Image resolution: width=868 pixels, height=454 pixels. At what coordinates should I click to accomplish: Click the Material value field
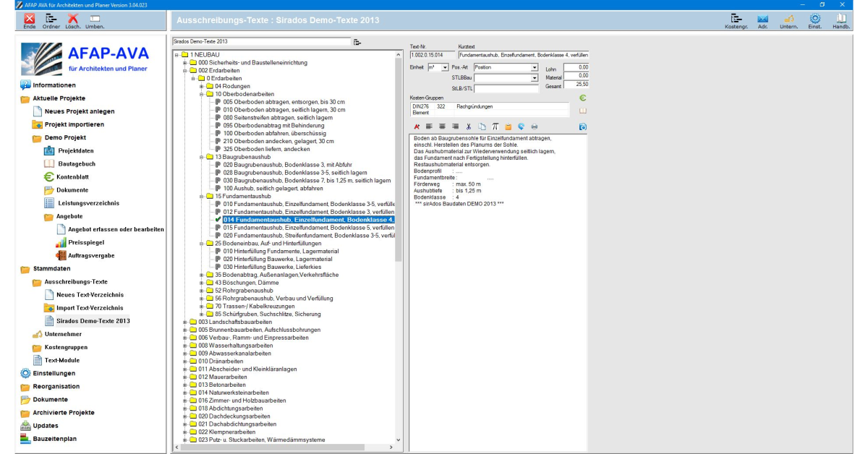pyautogui.click(x=576, y=76)
